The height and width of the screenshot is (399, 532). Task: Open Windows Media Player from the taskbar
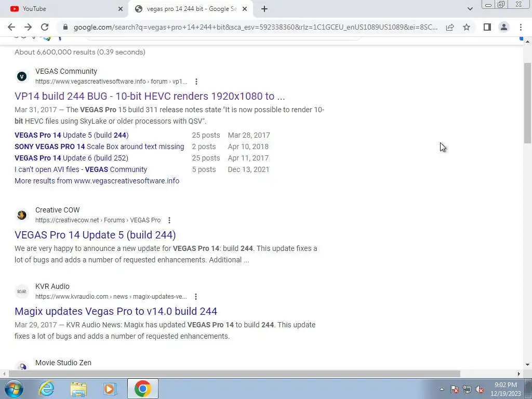[x=110, y=389]
